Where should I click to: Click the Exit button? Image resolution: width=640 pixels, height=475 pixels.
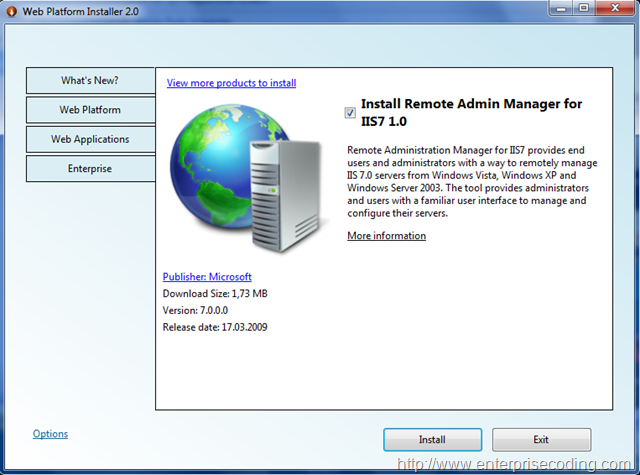pyautogui.click(x=541, y=439)
